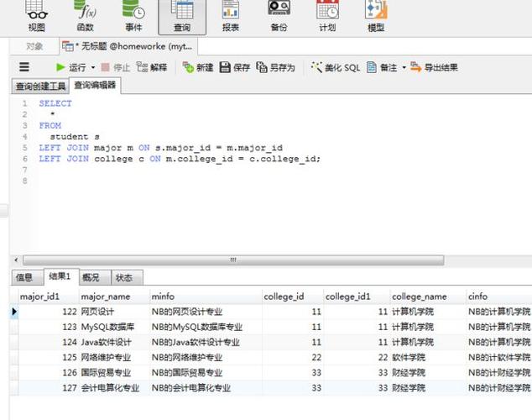Click 'student s' on line 4

coord(75,136)
